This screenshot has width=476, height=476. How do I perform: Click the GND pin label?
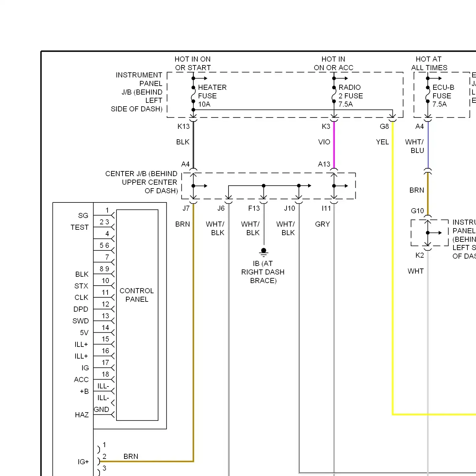[x=102, y=410]
